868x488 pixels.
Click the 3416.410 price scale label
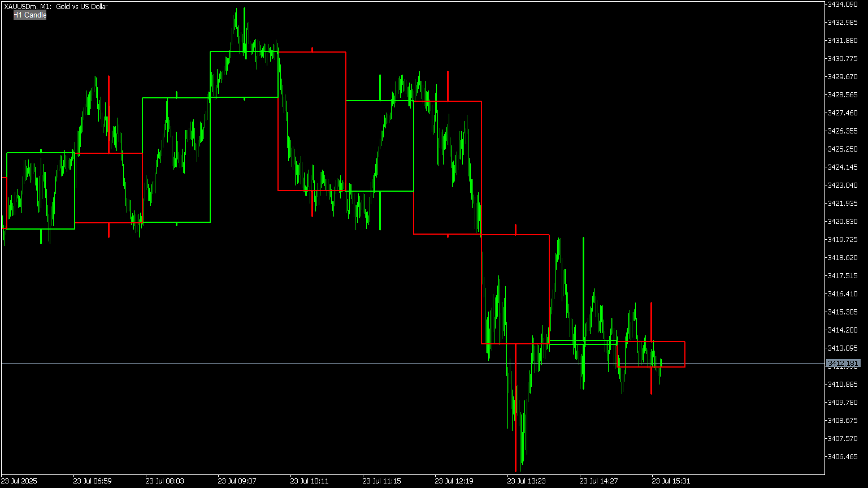click(x=843, y=294)
